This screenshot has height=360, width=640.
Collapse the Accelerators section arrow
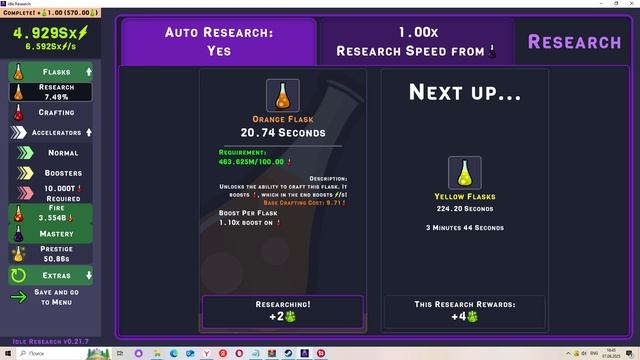point(89,133)
